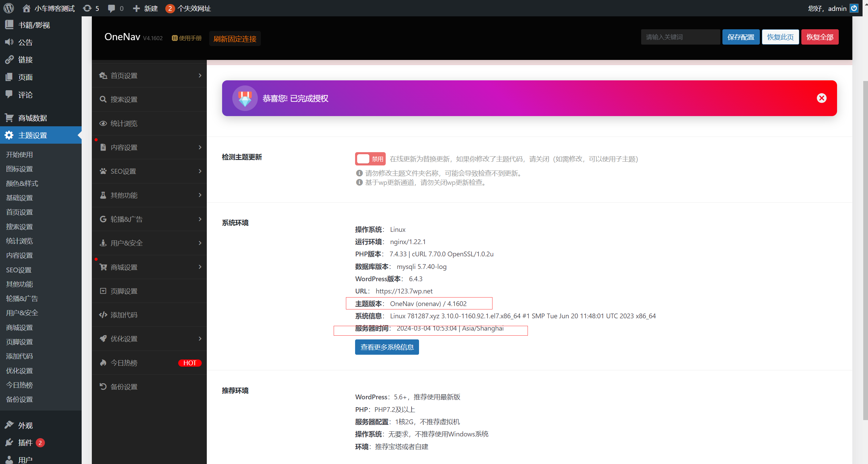Viewport: 868px width, 464px height.
Task: Click the 恢复全部 button
Action: coord(820,37)
